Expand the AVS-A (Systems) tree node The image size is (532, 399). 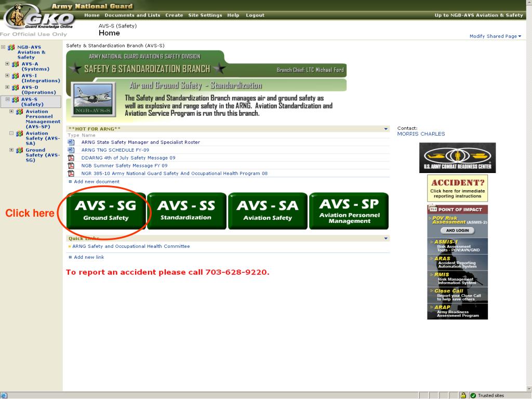pyautogui.click(x=7, y=64)
